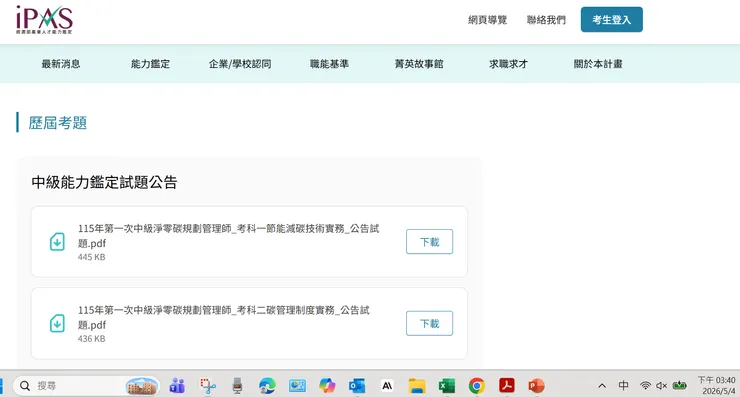Click the 考生登入 login button
740x397 pixels.
pyautogui.click(x=612, y=19)
